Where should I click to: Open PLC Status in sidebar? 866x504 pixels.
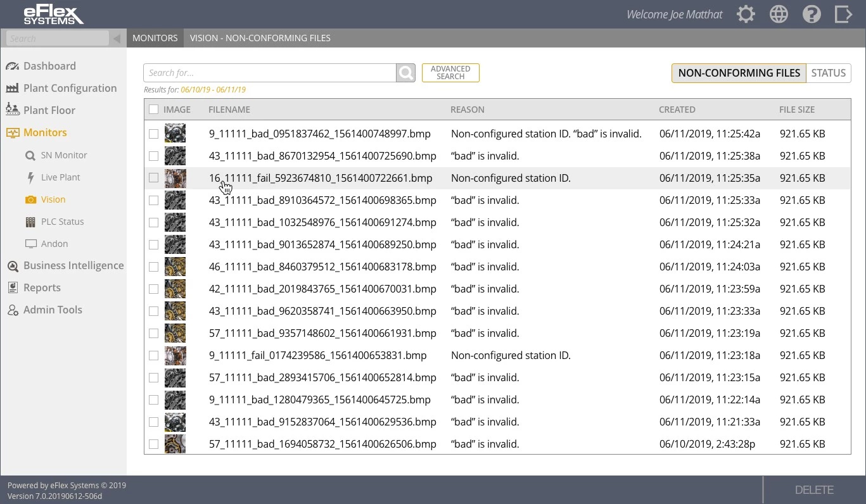62,222
